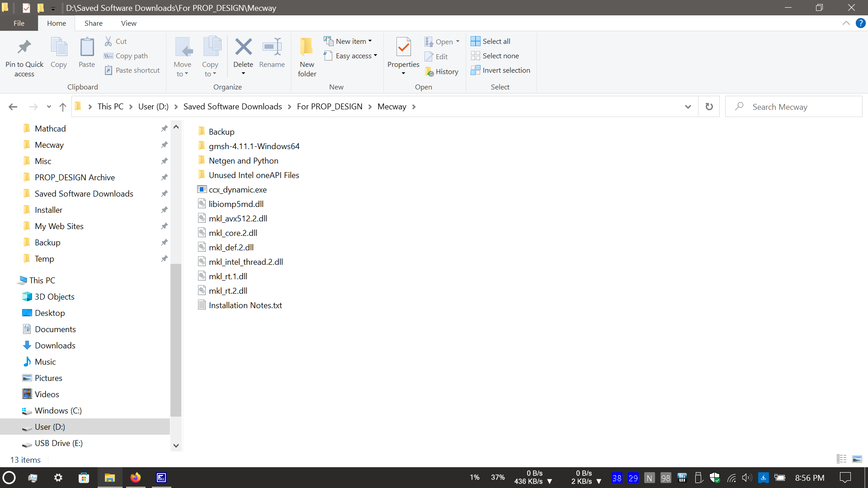Viewport: 868px width, 488px height.
Task: Refresh the folder view
Action: tap(709, 107)
